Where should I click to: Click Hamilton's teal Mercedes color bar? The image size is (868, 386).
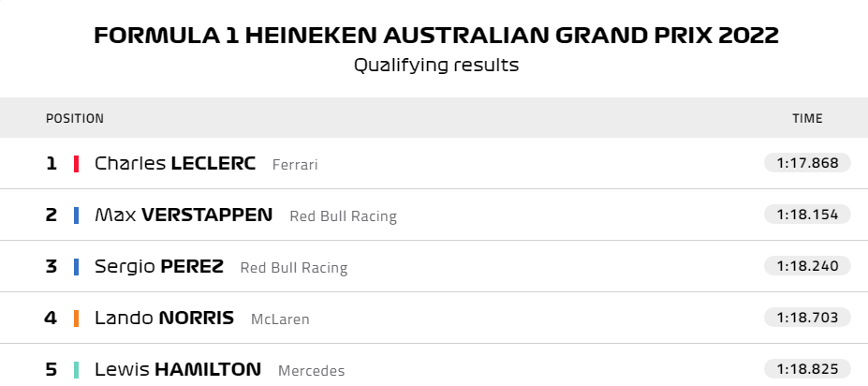click(76, 369)
